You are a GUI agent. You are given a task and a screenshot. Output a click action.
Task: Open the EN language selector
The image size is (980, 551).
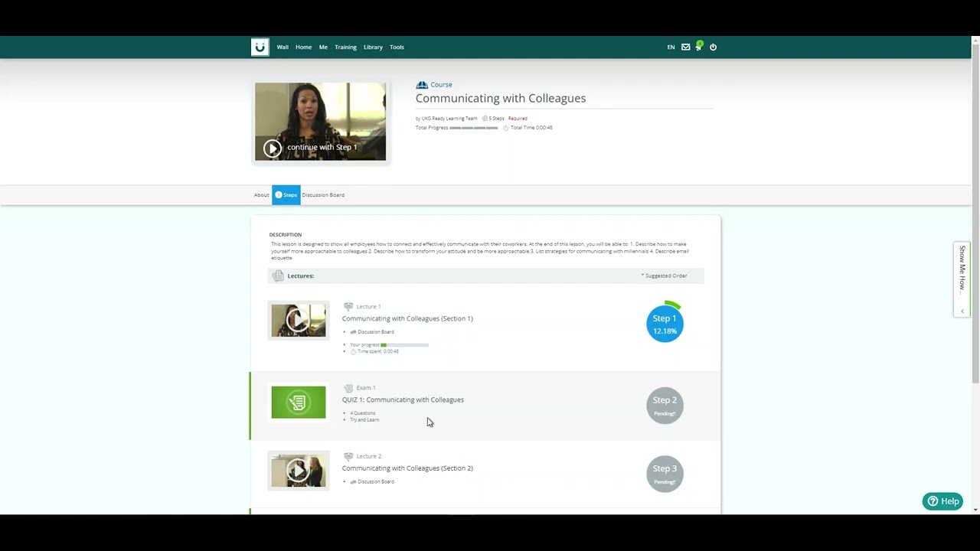coord(671,47)
